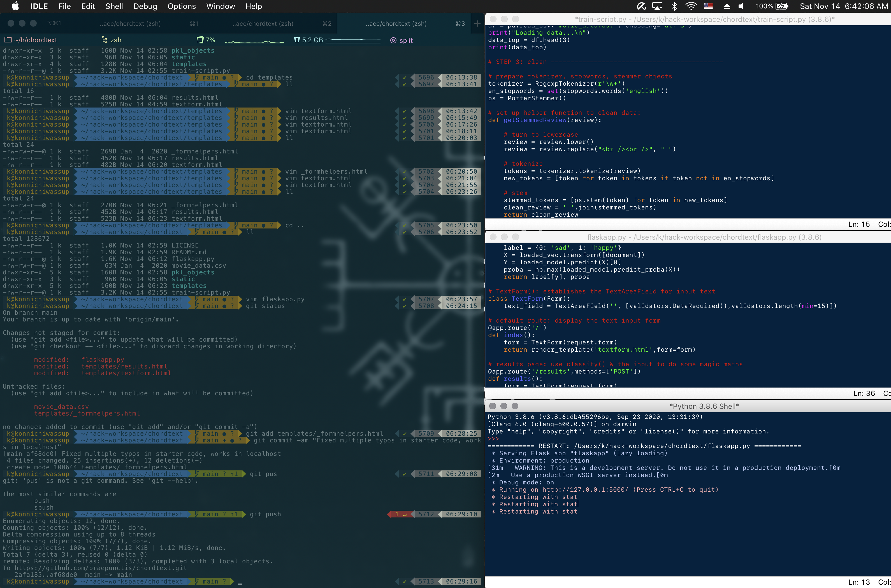The height and width of the screenshot is (588, 891).
Task: Click the memory usage graph line
Action: (353, 40)
